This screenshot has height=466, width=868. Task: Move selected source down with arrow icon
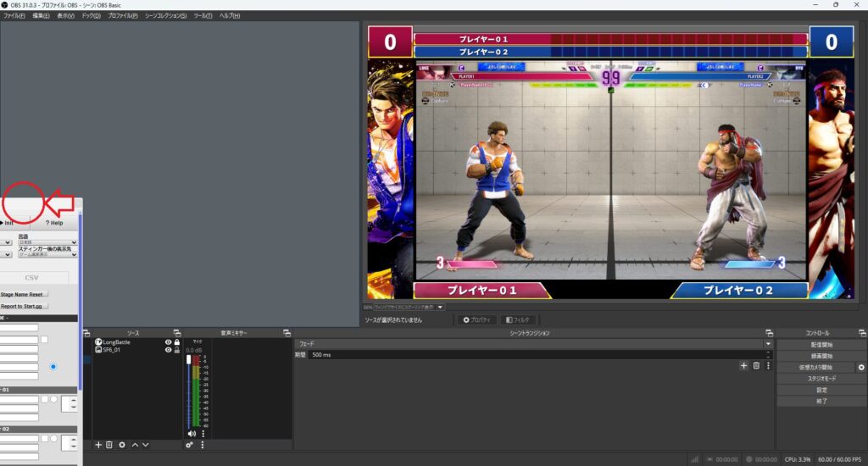coord(146,445)
